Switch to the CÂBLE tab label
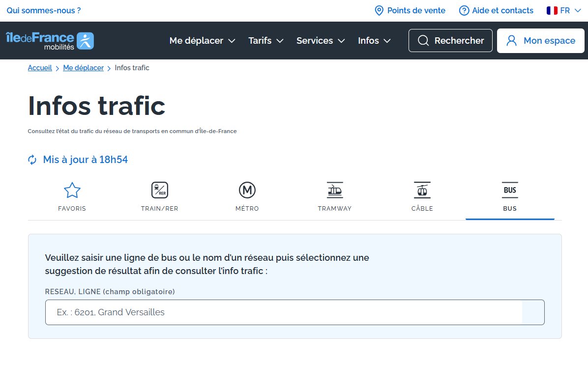Screen dimensions: 588x386 (422, 209)
